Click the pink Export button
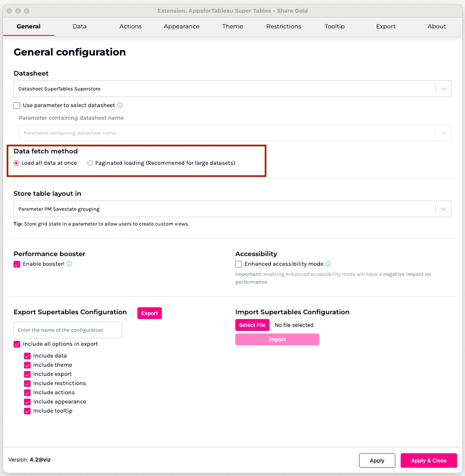This screenshot has width=465, height=476. (150, 313)
